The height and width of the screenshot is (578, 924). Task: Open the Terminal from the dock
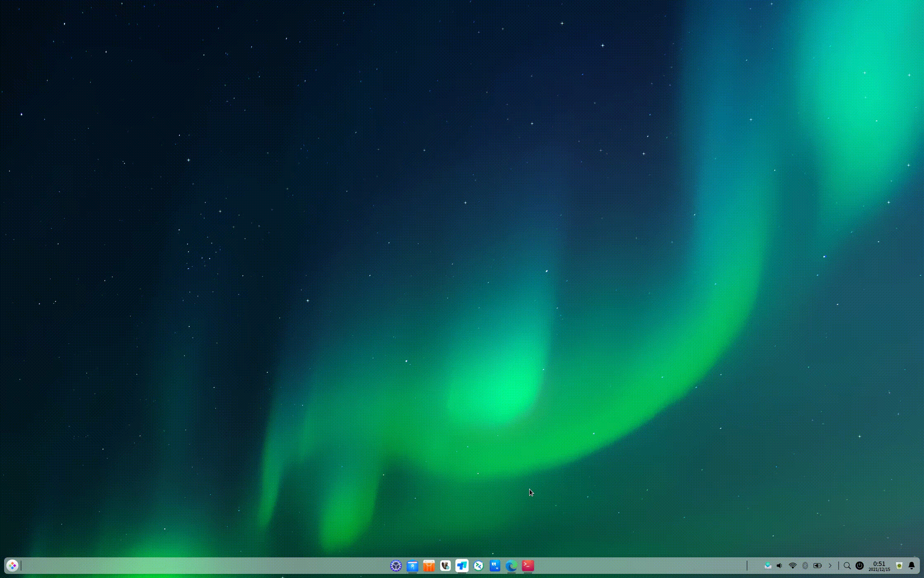[x=527, y=566]
